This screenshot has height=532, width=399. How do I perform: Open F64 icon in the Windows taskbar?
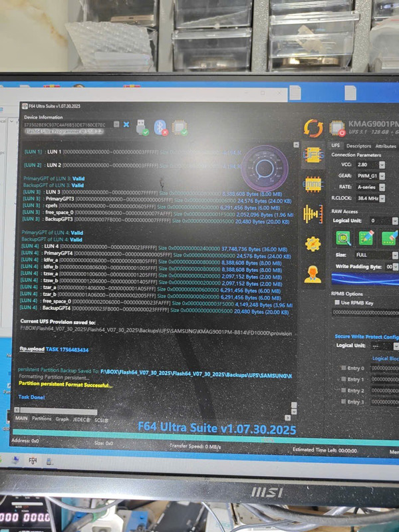tap(33, 461)
